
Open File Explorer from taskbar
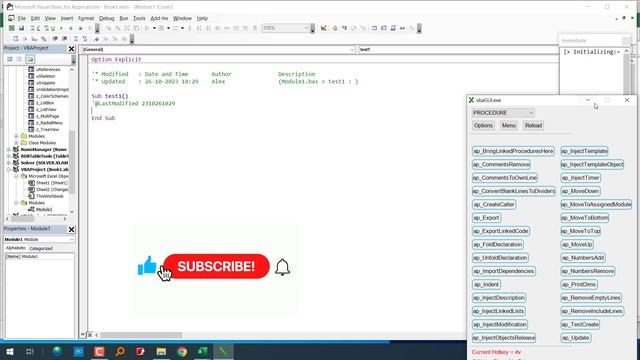(x=161, y=351)
